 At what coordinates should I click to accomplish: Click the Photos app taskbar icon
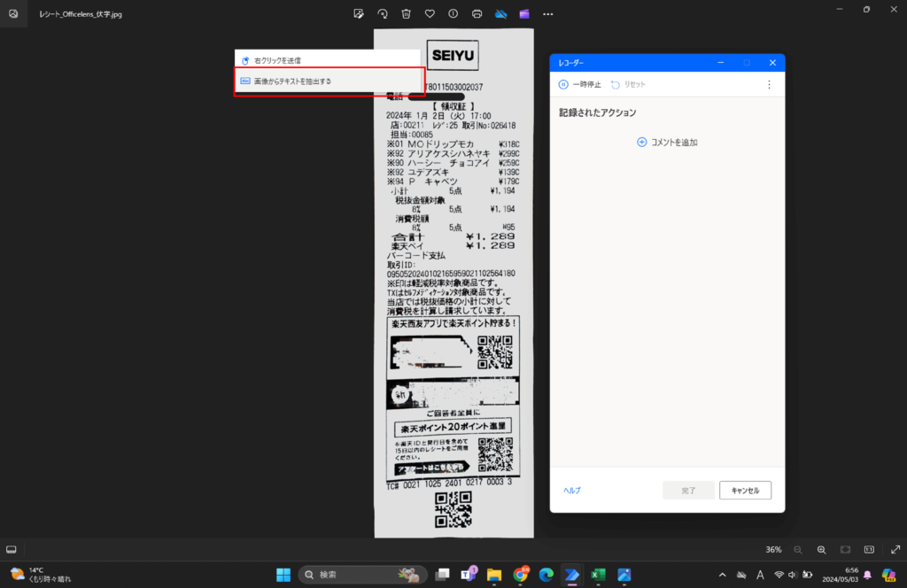(624, 575)
